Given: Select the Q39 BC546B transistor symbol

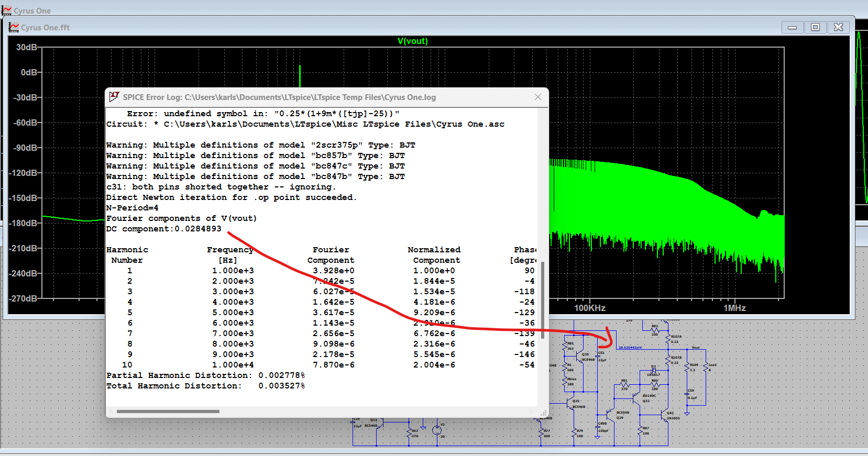Looking at the screenshot, I should (579, 357).
